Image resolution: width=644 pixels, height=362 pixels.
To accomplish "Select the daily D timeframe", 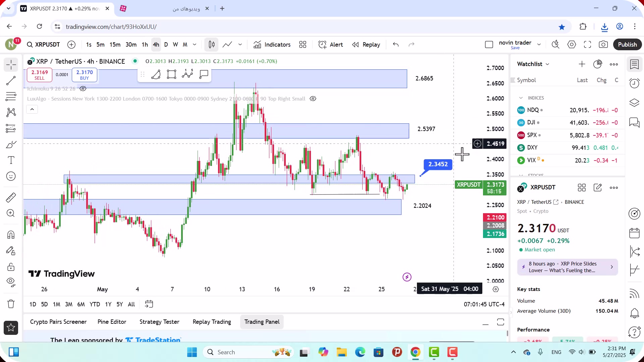I will coord(166,45).
